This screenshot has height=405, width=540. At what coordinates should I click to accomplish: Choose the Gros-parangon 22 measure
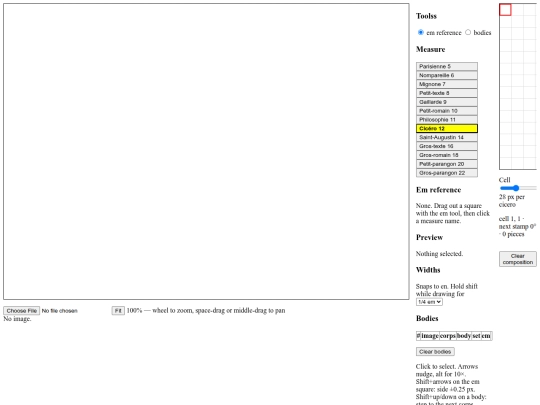click(447, 173)
